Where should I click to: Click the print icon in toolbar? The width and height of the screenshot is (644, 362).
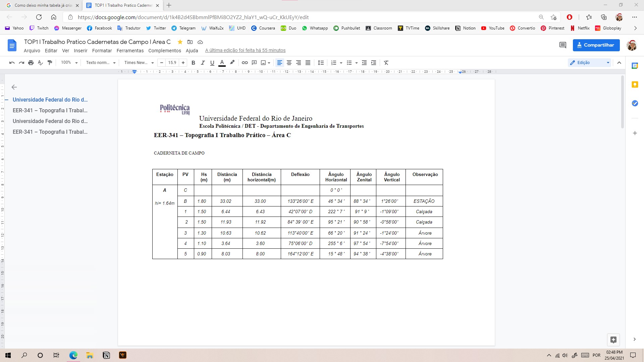[x=31, y=63]
